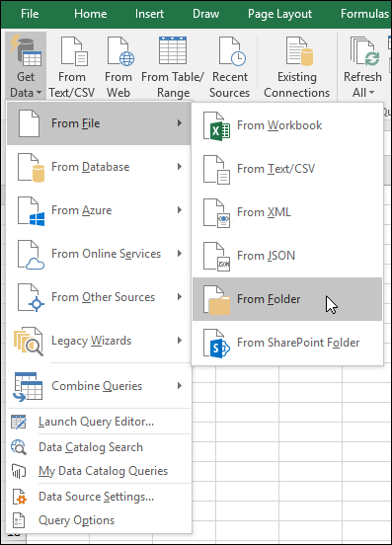Expand the From File submenu arrow
Viewport: 392px width, 545px height.
click(180, 123)
